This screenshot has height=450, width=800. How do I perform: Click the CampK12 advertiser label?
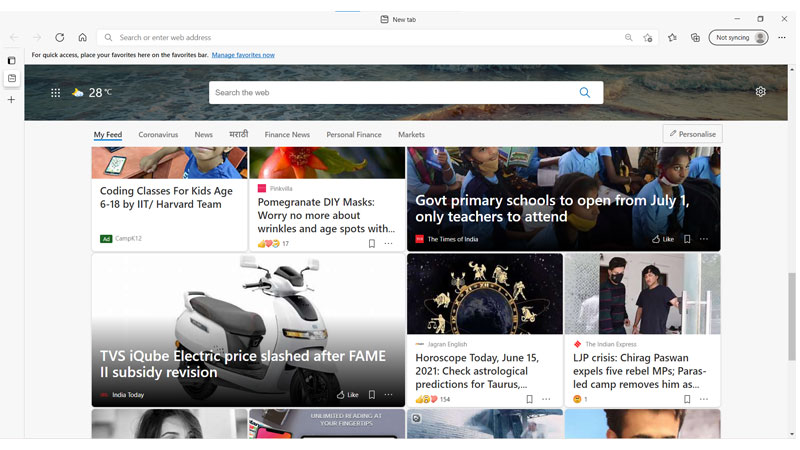click(x=128, y=238)
